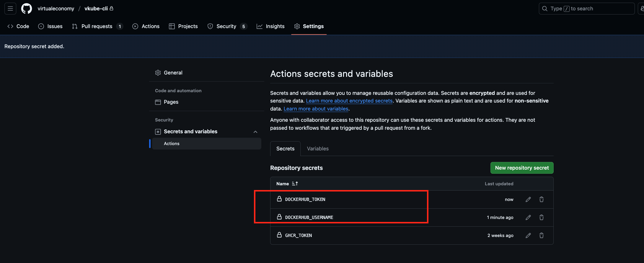Click the Security count badge 5

point(244,27)
